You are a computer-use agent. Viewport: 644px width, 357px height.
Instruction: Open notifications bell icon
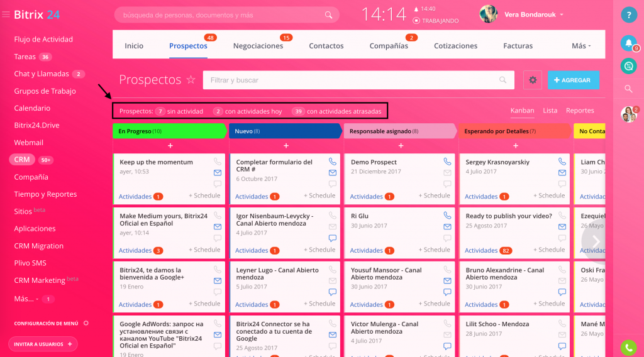(628, 43)
